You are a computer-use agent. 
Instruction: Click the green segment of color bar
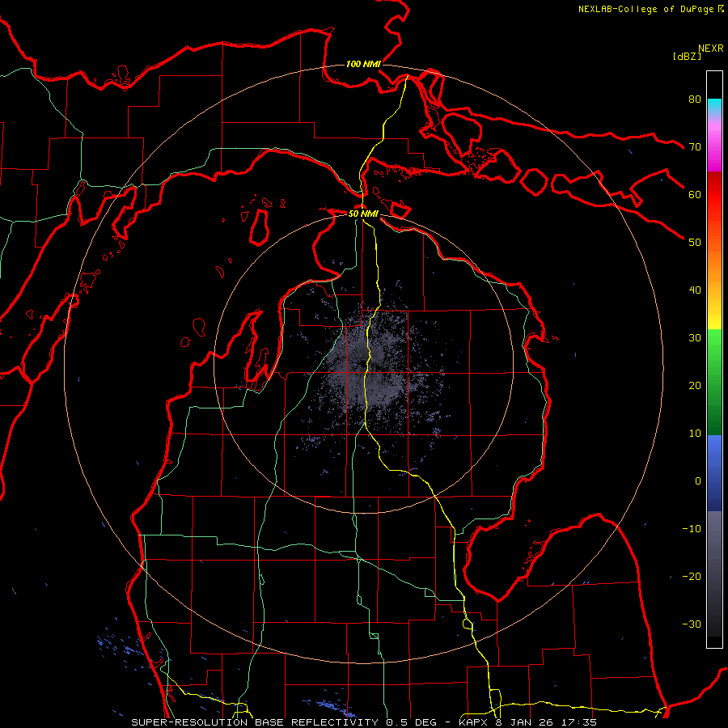[714, 382]
